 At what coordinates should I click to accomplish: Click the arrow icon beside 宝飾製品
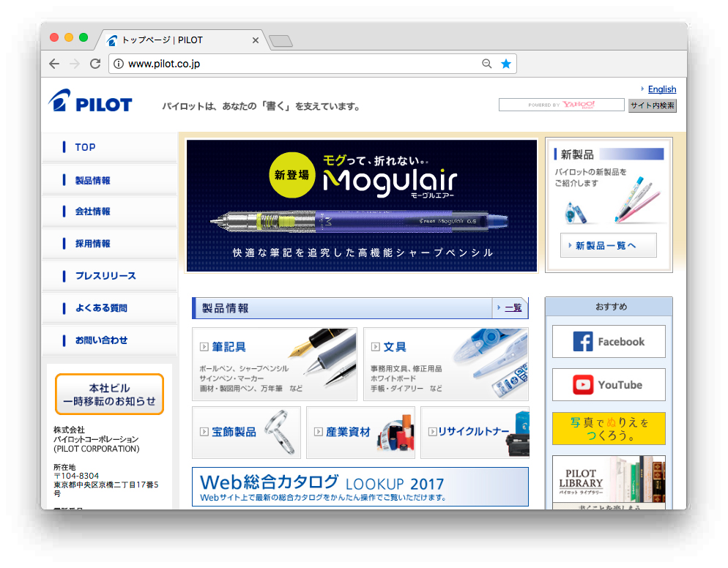tap(204, 432)
